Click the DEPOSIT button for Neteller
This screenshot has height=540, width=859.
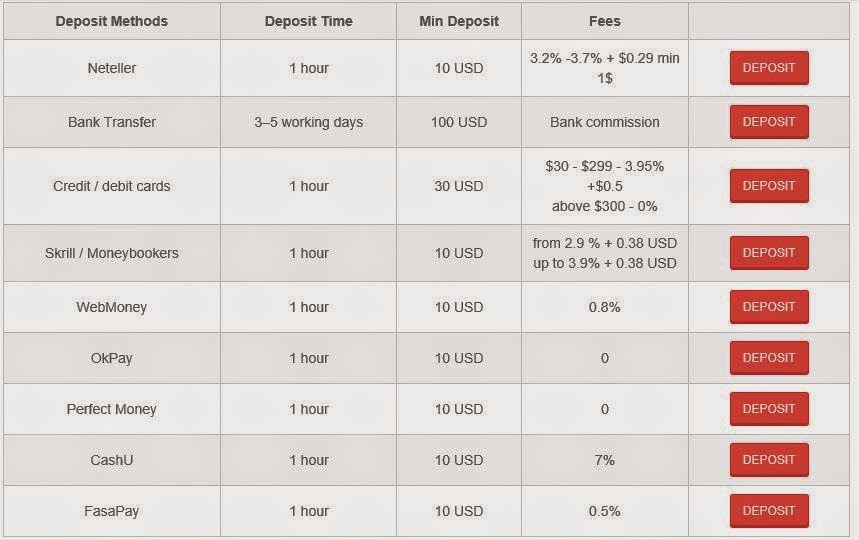point(769,68)
